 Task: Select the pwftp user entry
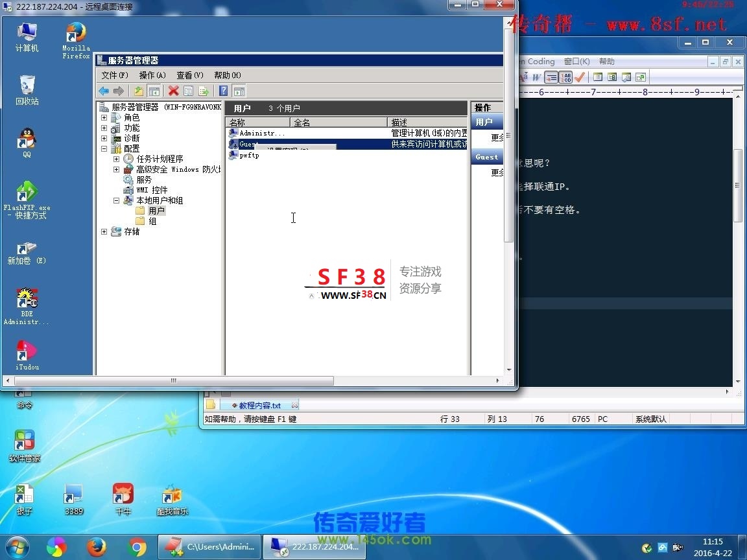click(x=249, y=156)
